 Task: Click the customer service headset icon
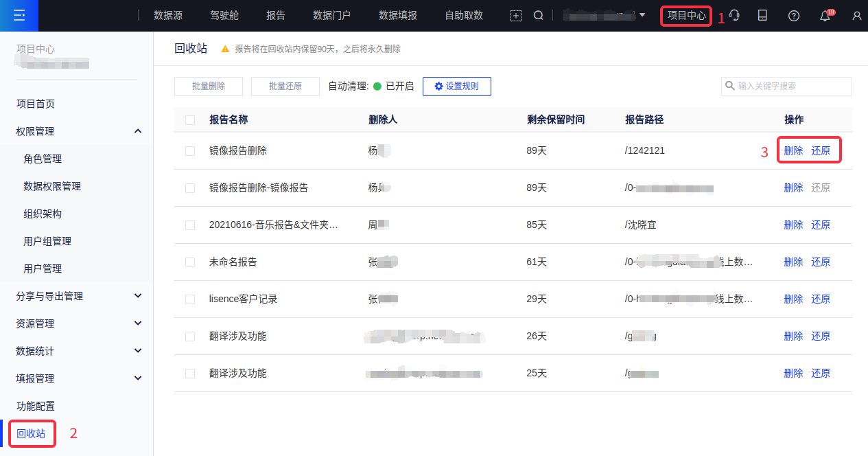[734, 16]
